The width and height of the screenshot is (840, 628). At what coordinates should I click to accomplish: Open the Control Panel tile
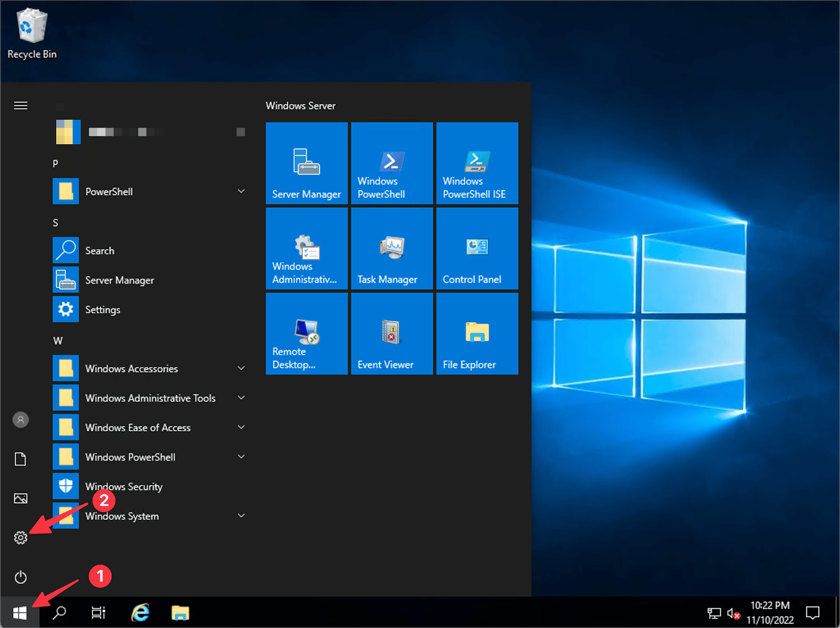477,248
